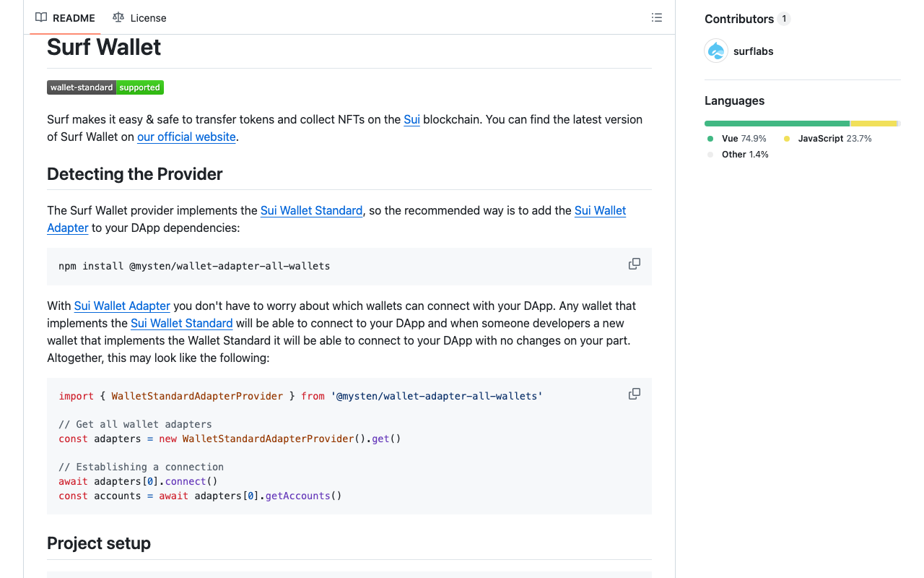Screen dimensions: 924x578
Task: Click the yellow JavaScript segment of language bar
Action: (873, 124)
